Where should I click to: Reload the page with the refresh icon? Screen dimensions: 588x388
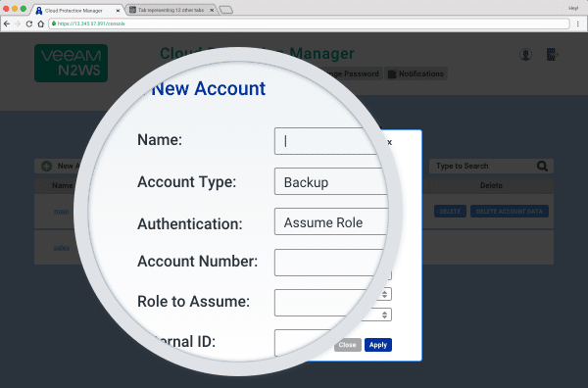click(x=29, y=24)
